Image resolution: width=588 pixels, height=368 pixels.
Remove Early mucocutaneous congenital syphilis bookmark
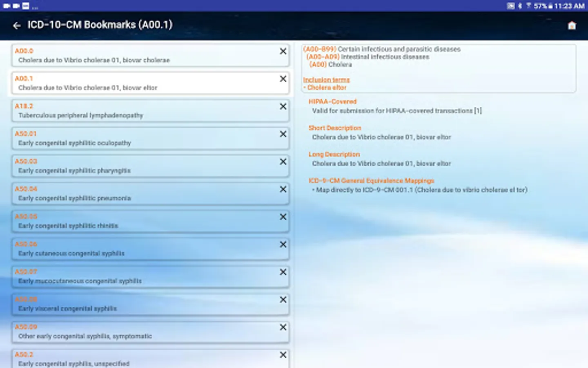283,272
